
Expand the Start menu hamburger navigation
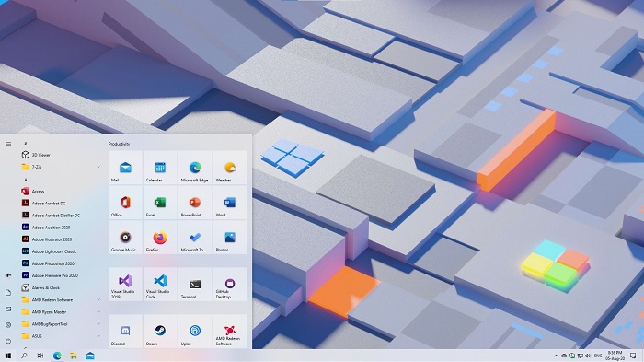8,144
